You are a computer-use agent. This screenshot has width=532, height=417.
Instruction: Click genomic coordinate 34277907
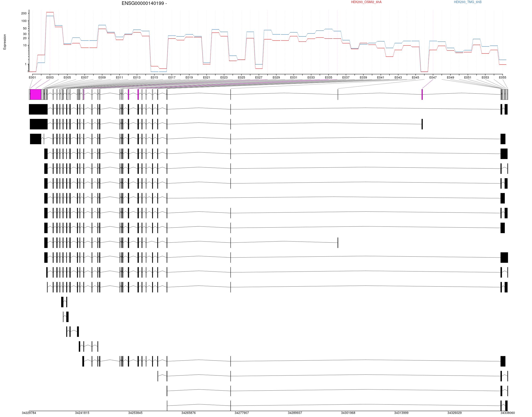(x=242, y=413)
